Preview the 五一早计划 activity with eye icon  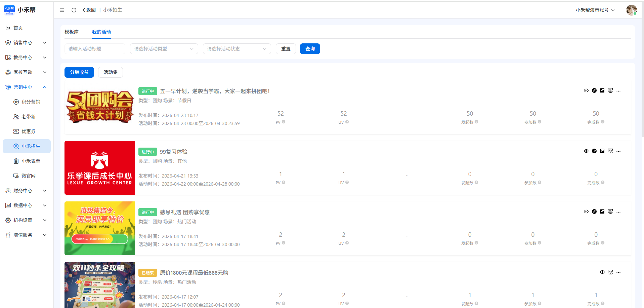(x=586, y=90)
